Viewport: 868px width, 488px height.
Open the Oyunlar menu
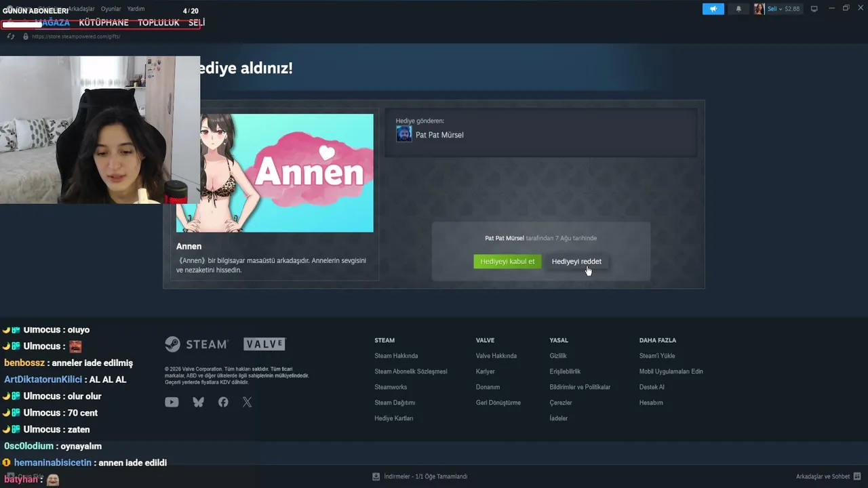111,9
